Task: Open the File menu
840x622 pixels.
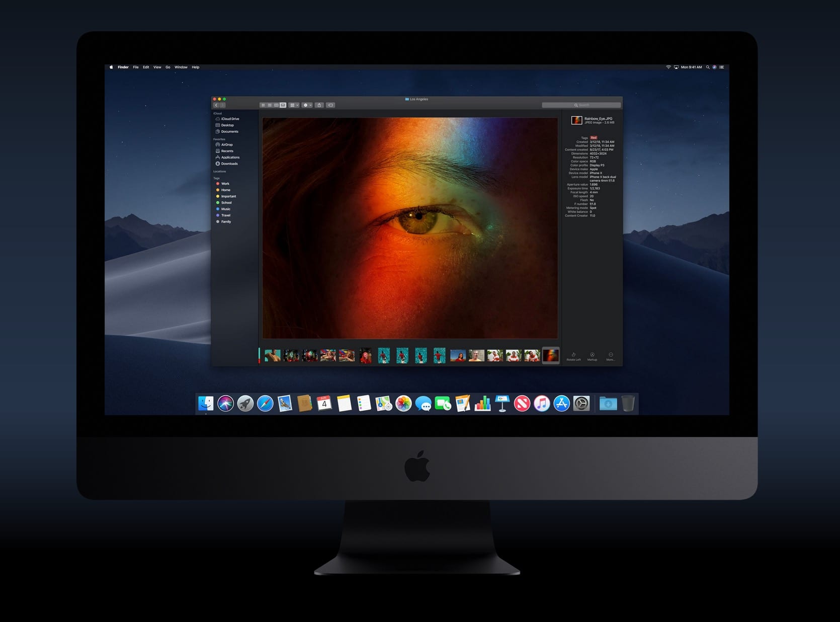Action: [x=136, y=67]
